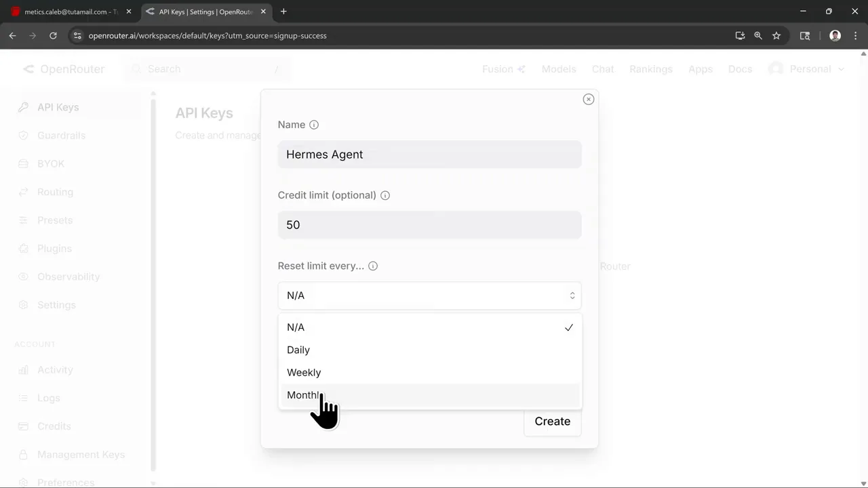Switch to the Tutamail browser tab

(71, 12)
